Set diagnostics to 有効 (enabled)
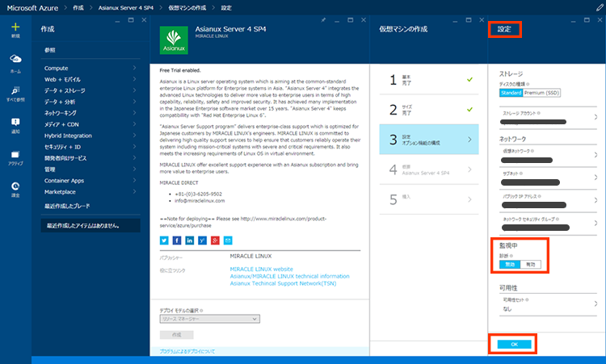 click(x=532, y=264)
